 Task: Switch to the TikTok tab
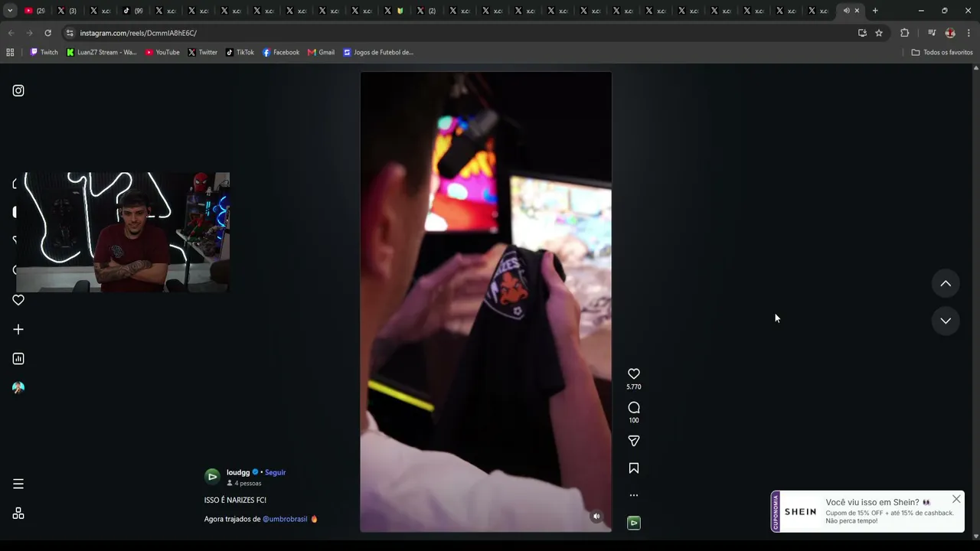pyautogui.click(x=133, y=11)
